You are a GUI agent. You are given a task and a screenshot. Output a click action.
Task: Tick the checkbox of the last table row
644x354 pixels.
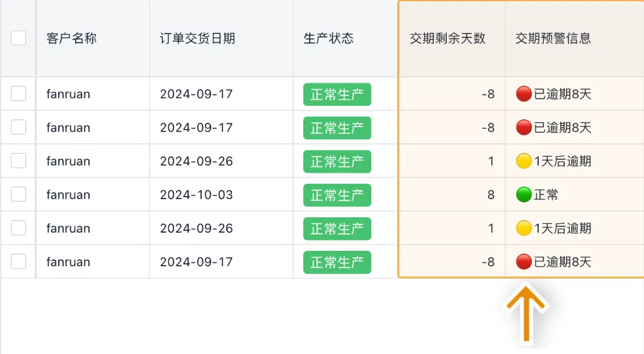[19, 262]
